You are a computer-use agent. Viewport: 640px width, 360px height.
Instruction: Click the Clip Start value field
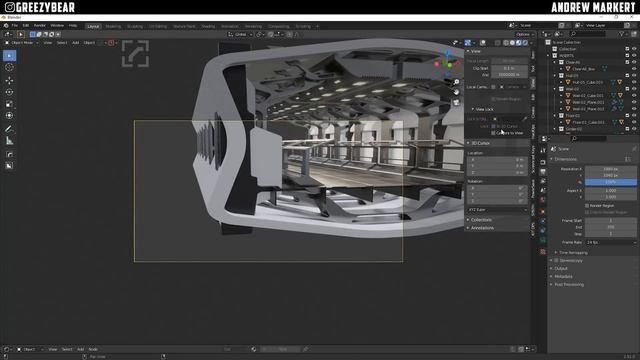[509, 69]
